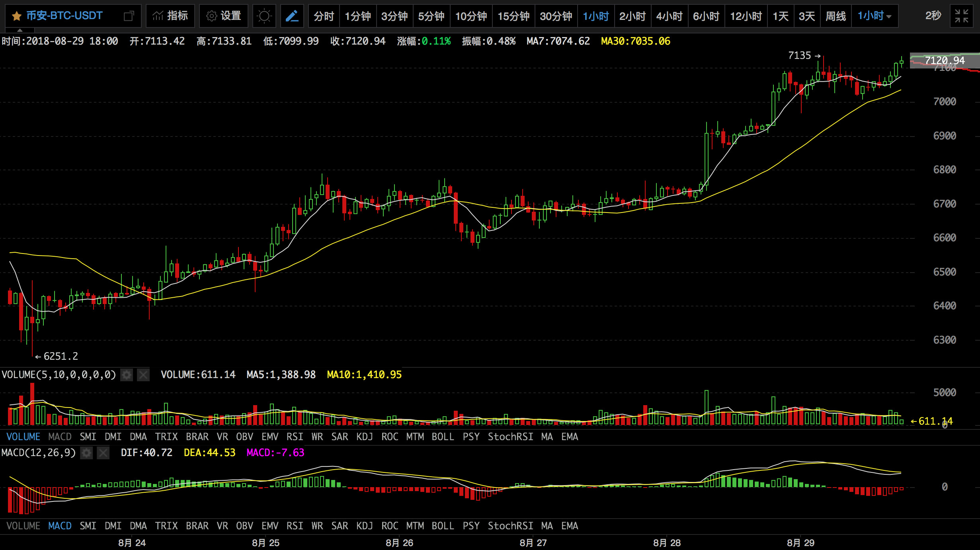
Task: Switch to the 3分钟 interval
Action: (394, 16)
